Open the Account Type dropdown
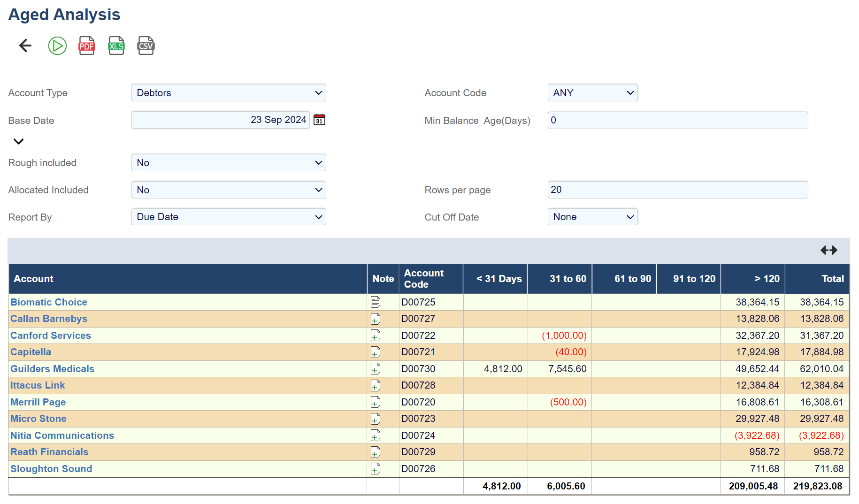Viewport: 859px width, 504px height. 229,93
